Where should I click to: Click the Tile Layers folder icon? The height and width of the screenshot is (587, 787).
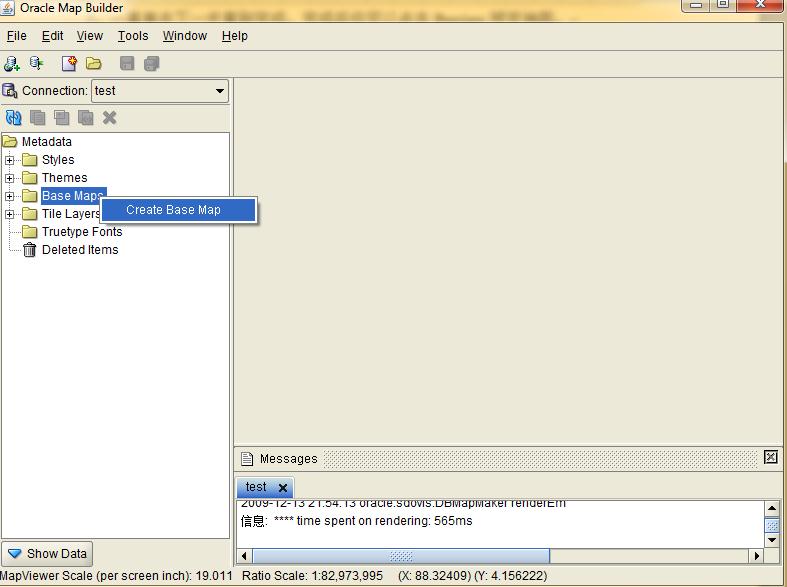(30, 214)
